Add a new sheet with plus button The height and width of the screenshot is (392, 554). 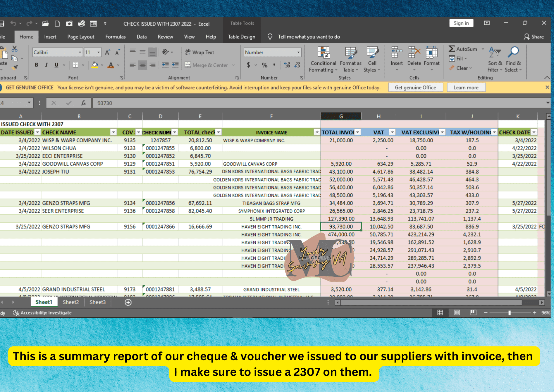pos(128,302)
